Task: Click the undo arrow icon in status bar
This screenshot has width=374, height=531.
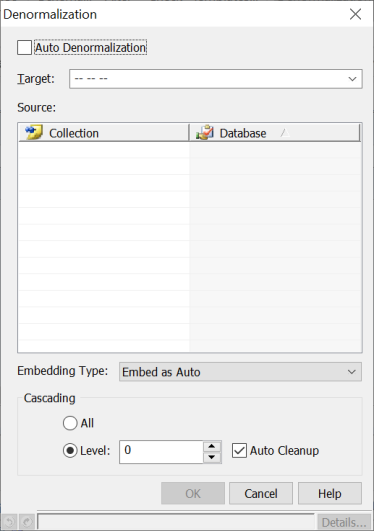Action: (9, 522)
